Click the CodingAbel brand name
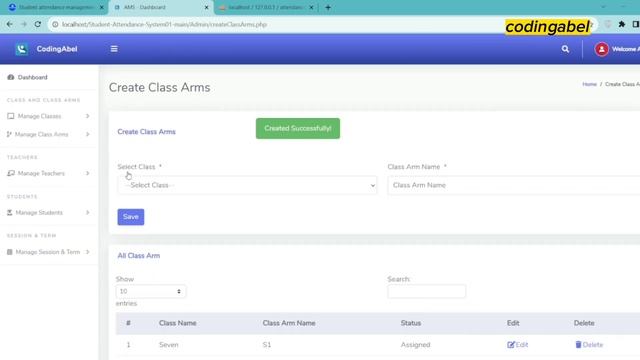640x360 pixels. coord(57,49)
